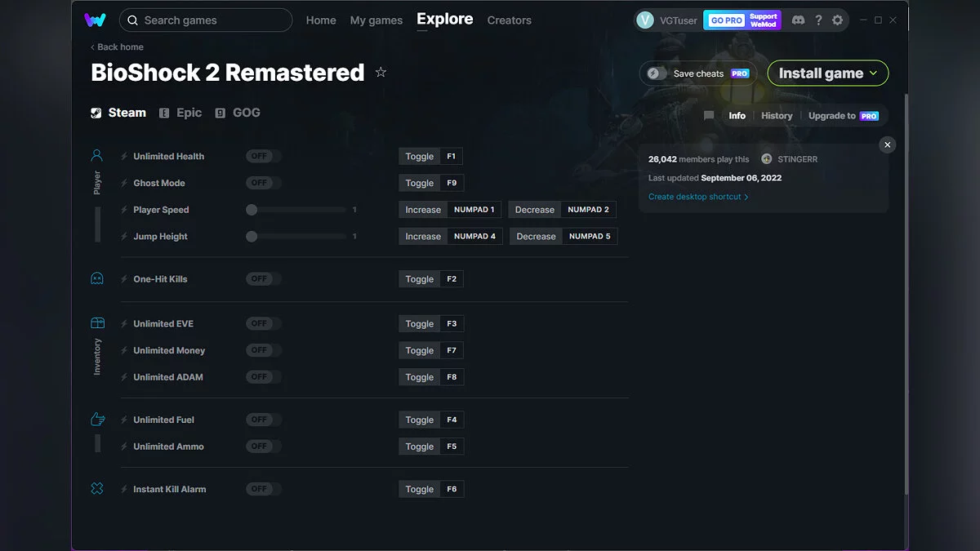Switch on Unlimited Money

pos(264,350)
